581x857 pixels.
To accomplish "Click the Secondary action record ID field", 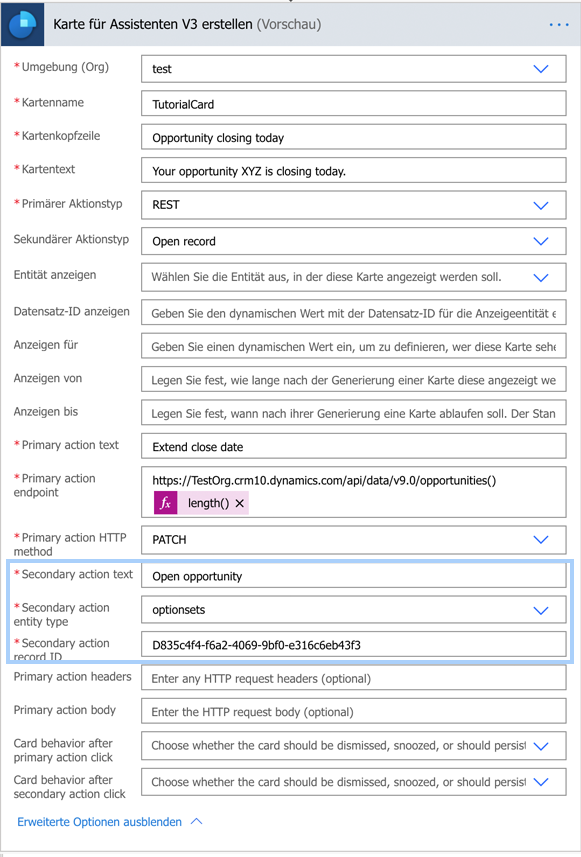I will pos(354,644).
